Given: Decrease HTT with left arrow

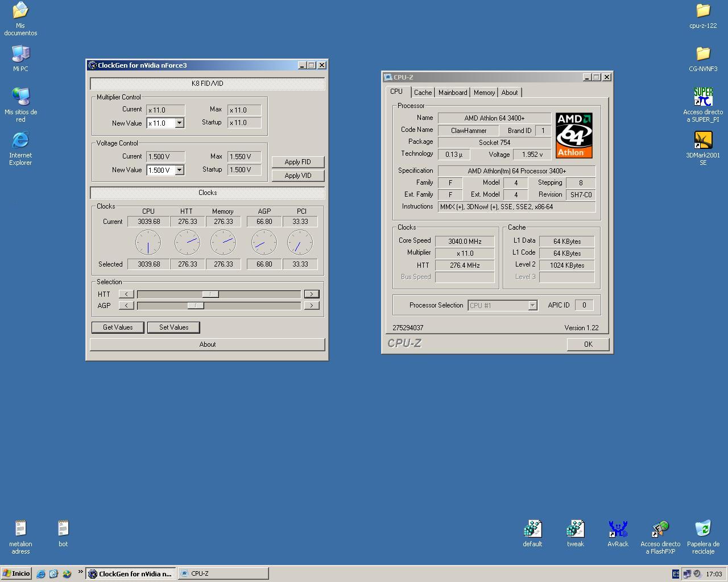Looking at the screenshot, I should click(126, 294).
